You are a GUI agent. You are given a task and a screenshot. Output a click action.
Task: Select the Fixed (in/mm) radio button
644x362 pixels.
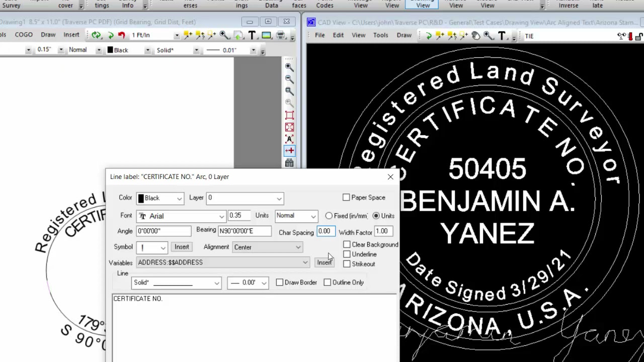pos(329,216)
